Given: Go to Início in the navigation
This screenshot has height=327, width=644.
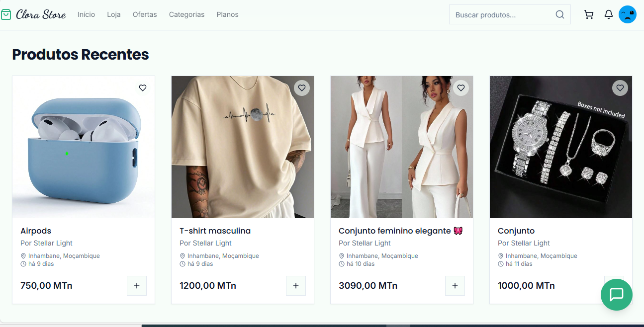Looking at the screenshot, I should (x=86, y=14).
